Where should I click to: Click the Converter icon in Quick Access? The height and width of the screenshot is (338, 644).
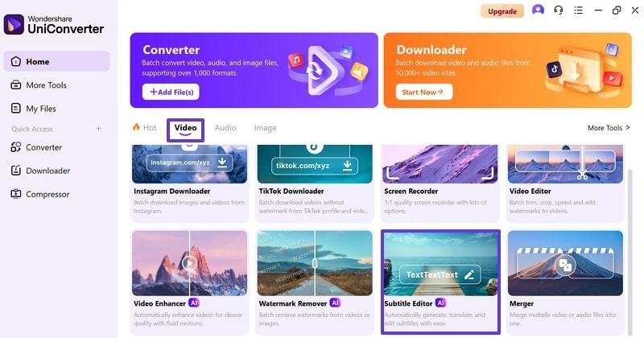(15, 147)
